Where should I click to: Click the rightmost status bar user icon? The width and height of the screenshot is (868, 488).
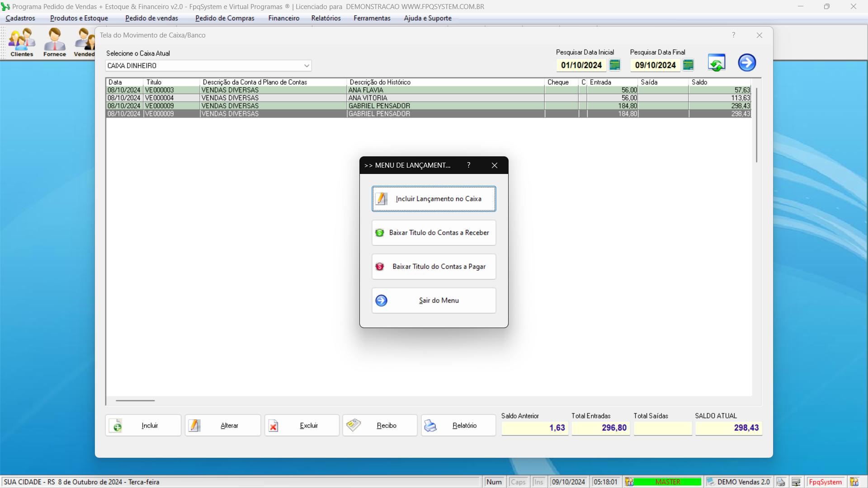click(854, 482)
